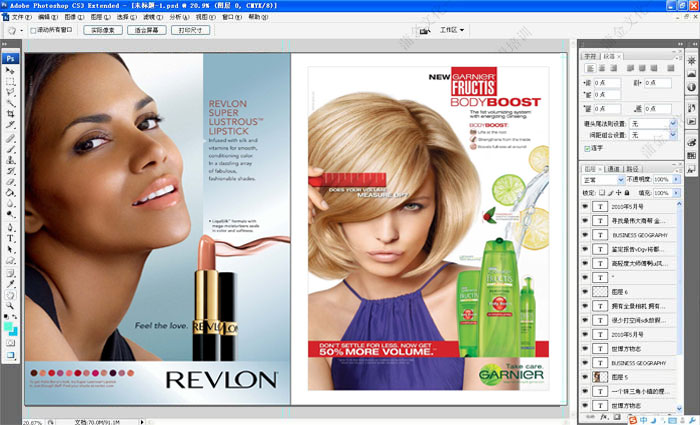Toggle lock transparent pixels box
Viewport: 700px width, 425px height.
coord(602,193)
